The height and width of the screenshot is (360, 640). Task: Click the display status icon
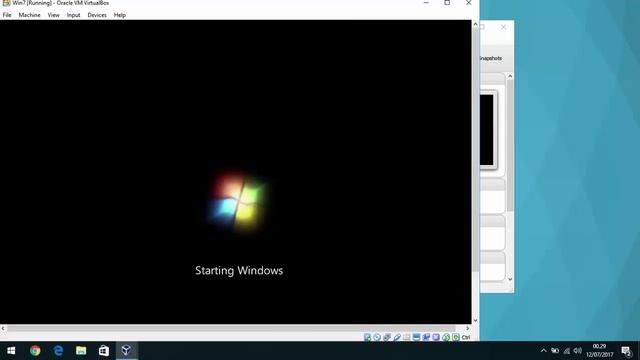[416, 337]
